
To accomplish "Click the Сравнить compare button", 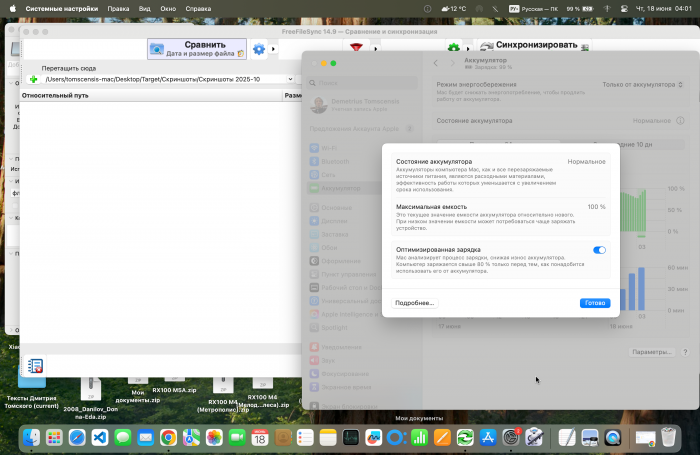I will tap(197, 49).
